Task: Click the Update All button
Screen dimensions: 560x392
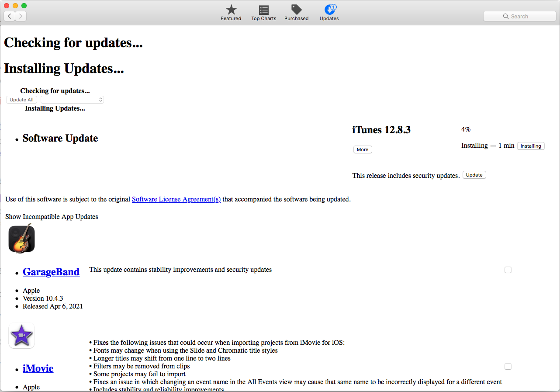Action: [x=22, y=100]
